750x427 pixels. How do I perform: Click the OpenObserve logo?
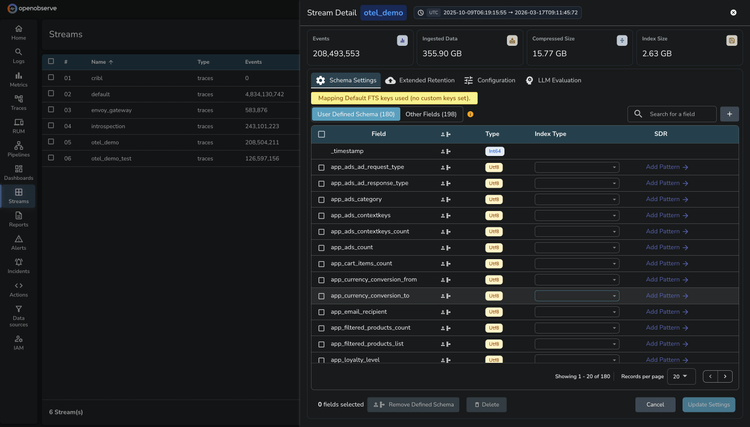pos(32,8)
